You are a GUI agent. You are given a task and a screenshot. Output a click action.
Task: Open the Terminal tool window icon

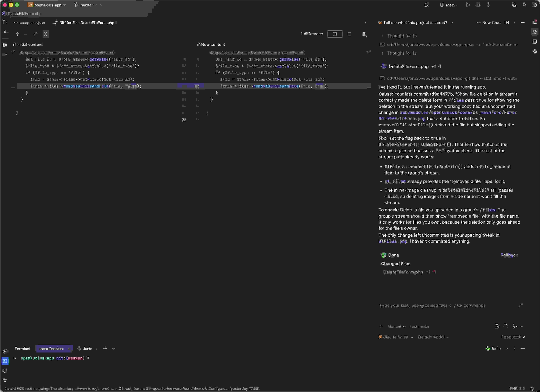point(5,361)
